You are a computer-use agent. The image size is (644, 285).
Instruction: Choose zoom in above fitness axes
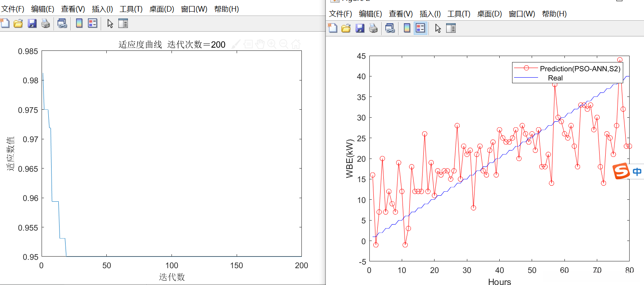(x=272, y=44)
